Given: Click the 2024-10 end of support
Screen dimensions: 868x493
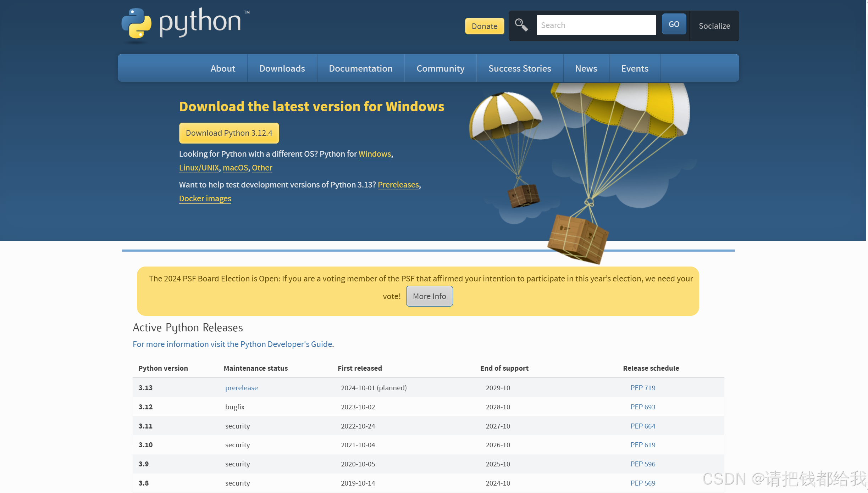Looking at the screenshot, I should point(498,483).
